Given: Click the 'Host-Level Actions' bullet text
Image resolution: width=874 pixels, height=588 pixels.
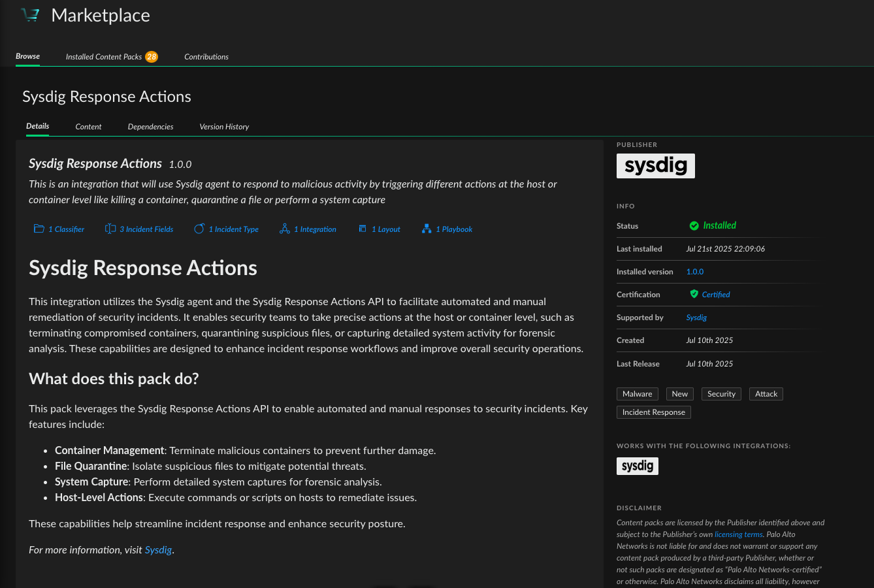Looking at the screenshot, I should tap(99, 498).
